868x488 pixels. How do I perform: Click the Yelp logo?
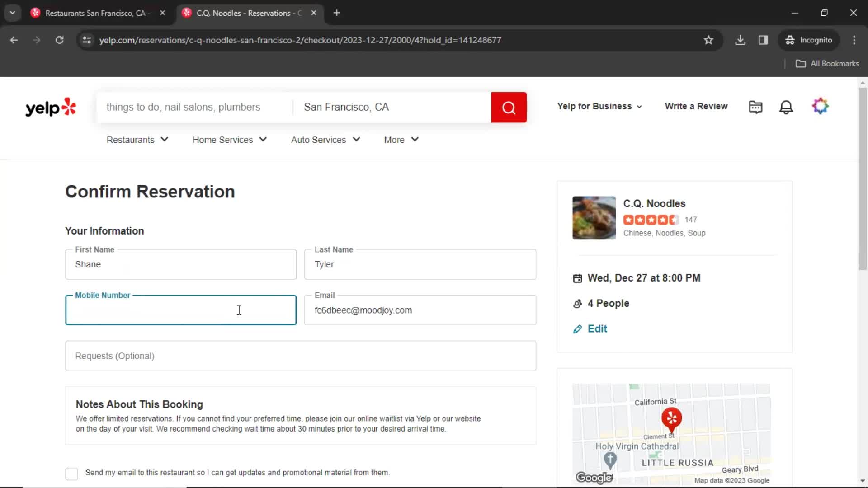click(51, 107)
